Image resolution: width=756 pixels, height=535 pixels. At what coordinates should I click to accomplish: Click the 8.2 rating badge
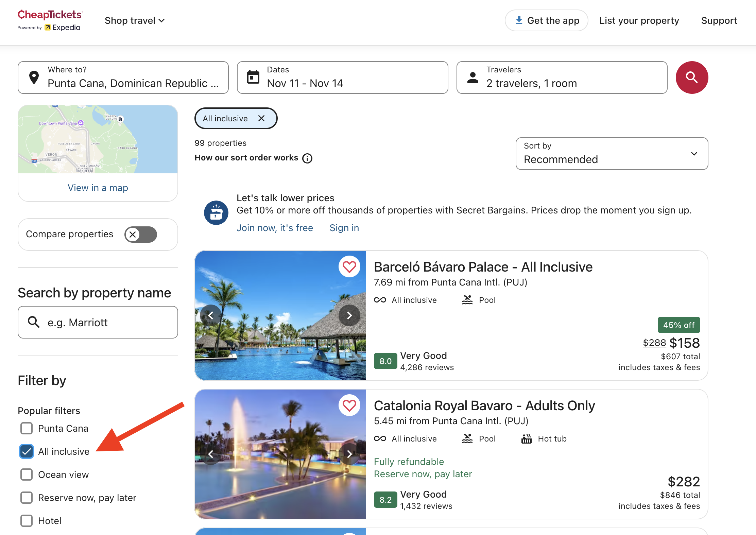385,500
